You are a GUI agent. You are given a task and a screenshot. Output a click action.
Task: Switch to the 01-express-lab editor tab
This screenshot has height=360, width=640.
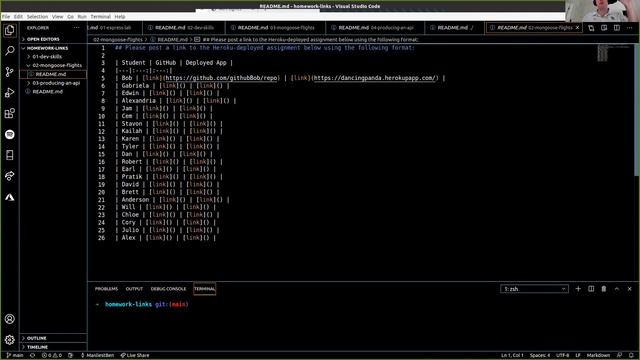(x=115, y=28)
